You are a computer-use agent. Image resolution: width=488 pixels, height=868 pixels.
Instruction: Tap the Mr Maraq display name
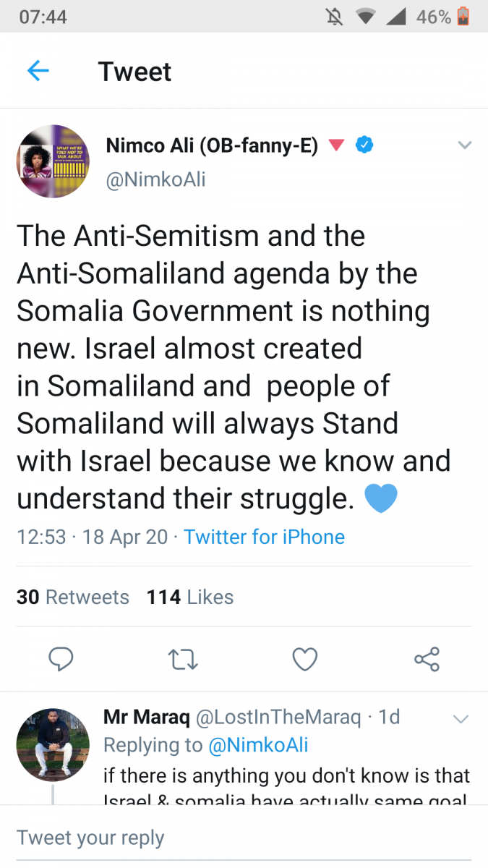(x=146, y=717)
